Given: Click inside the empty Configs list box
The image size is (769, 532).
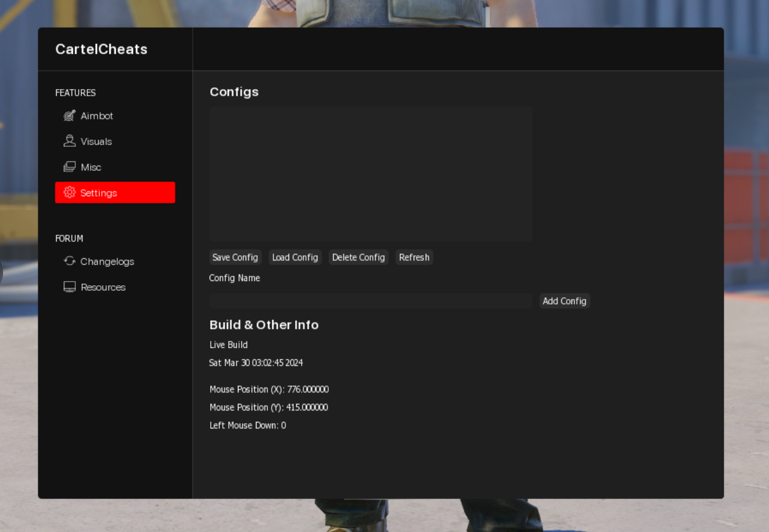Looking at the screenshot, I should [370, 175].
